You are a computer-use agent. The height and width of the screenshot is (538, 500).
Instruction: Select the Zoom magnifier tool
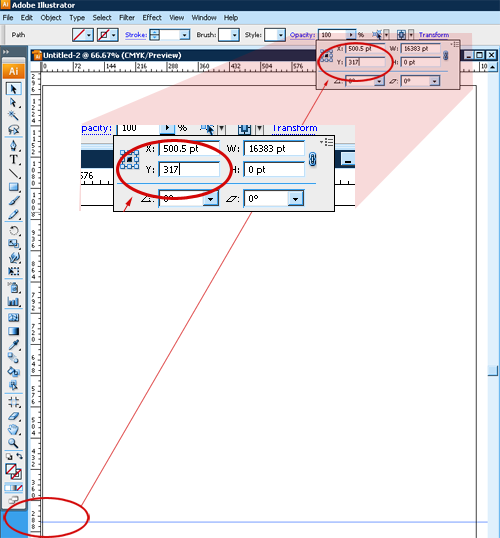click(13, 443)
